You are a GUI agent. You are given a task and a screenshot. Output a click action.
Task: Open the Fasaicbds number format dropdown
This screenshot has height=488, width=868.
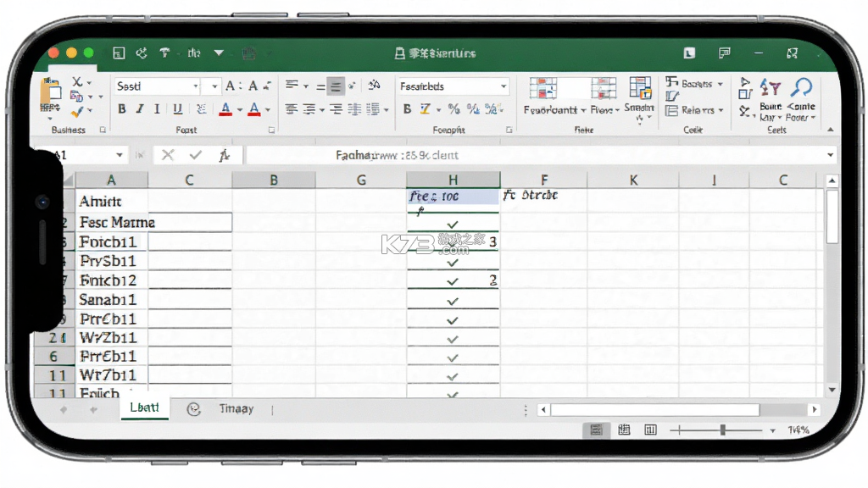point(504,86)
